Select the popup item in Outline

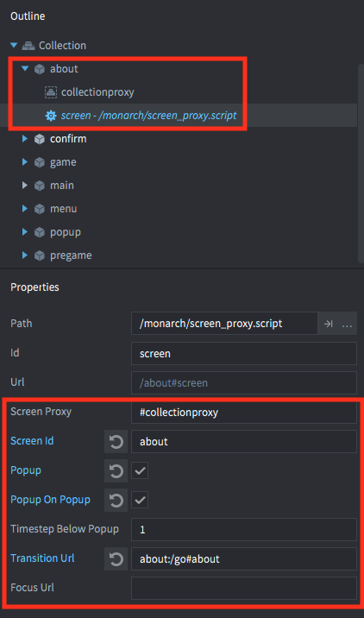point(65,232)
